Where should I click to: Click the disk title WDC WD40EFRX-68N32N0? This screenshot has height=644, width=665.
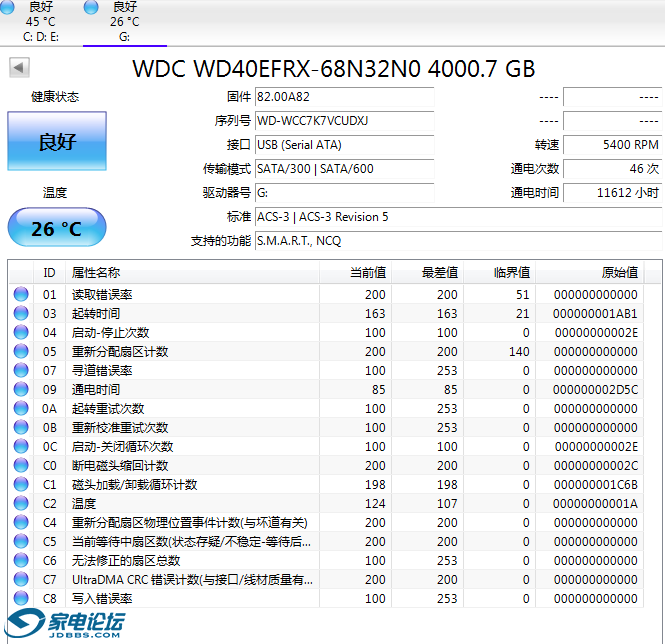(x=333, y=69)
